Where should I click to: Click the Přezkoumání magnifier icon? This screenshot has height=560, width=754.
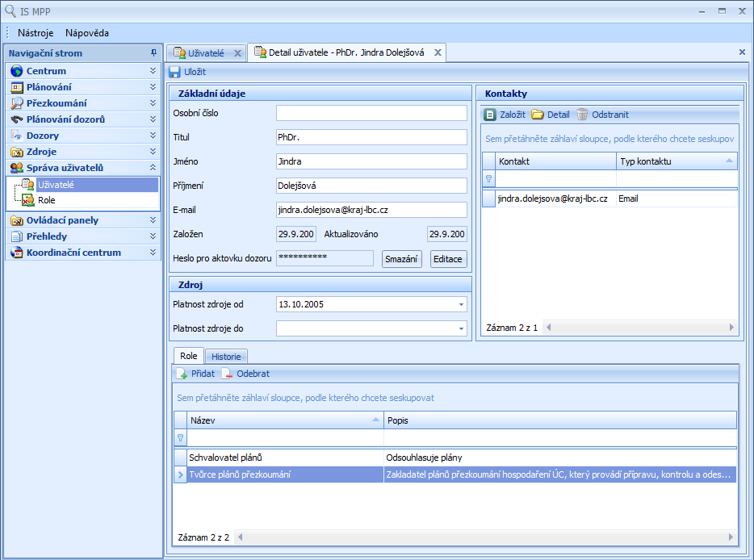pyautogui.click(x=17, y=103)
